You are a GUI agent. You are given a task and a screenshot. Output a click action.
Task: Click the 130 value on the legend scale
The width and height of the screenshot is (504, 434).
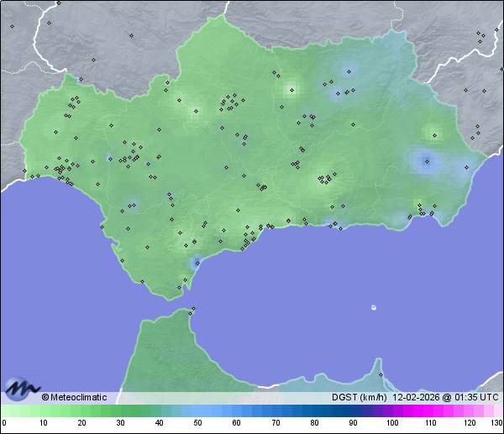click(x=496, y=423)
